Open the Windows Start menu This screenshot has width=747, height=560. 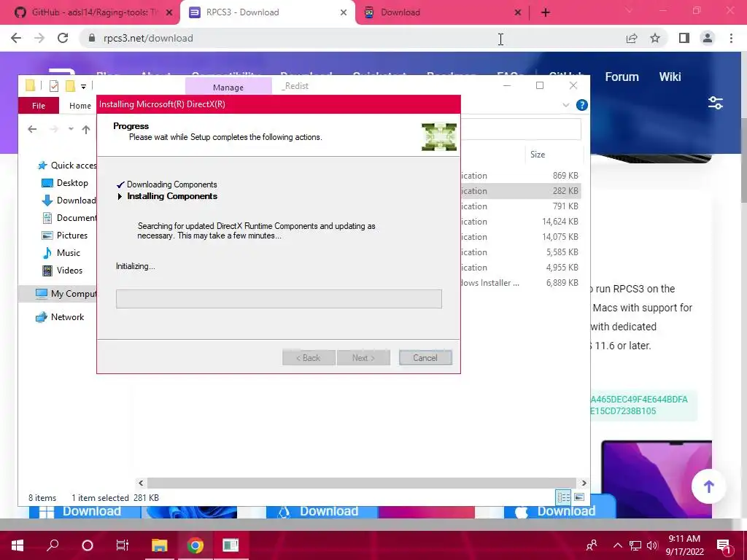pos(18,545)
